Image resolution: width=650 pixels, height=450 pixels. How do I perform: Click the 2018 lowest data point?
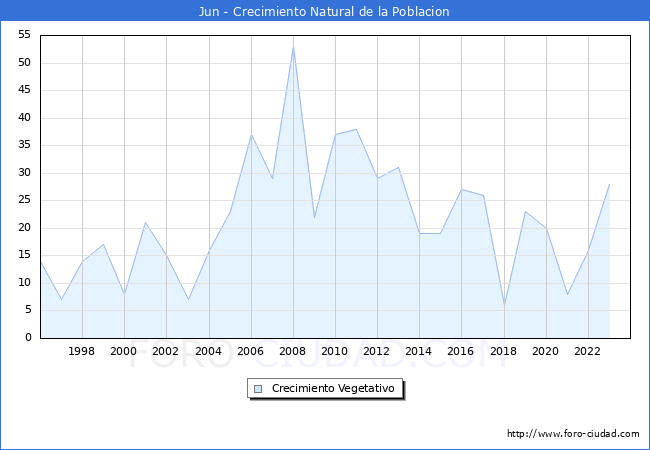click(x=504, y=305)
